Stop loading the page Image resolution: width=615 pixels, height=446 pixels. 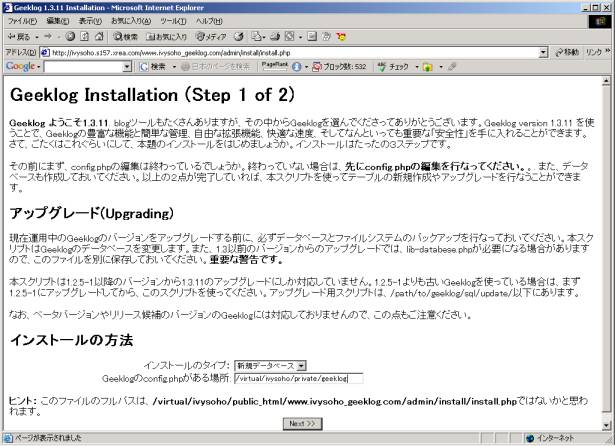(70, 36)
